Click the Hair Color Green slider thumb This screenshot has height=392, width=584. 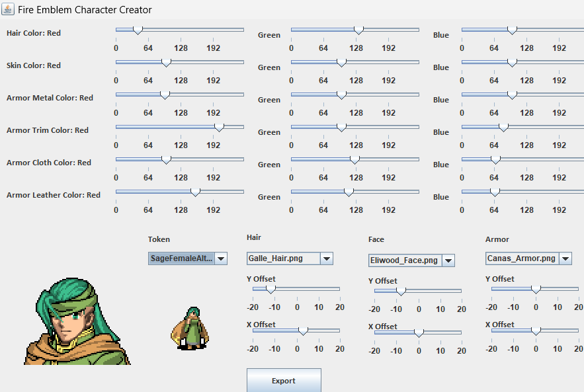point(358,30)
